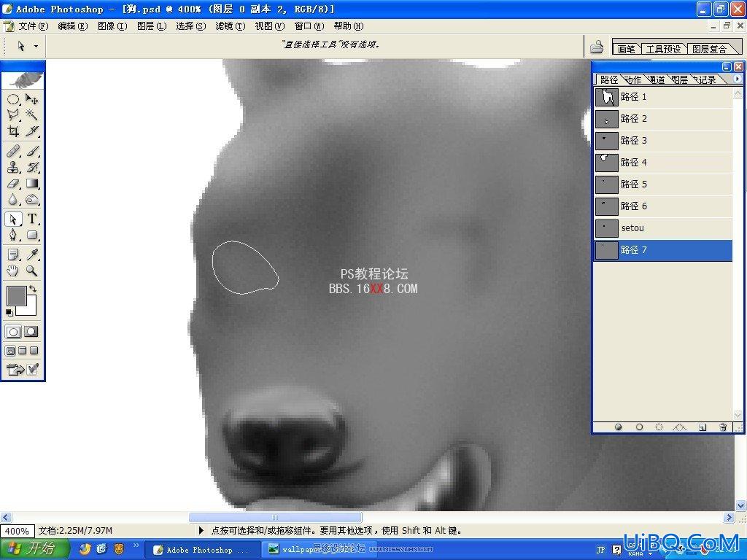Select the Clone Stamp tool
Viewport: 747px width, 560px height.
[x=13, y=167]
